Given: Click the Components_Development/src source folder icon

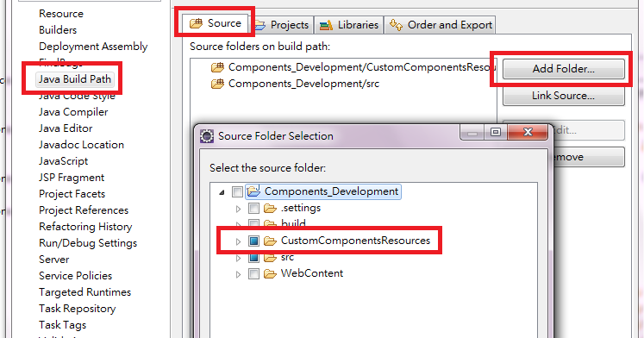Looking at the screenshot, I should click(217, 84).
